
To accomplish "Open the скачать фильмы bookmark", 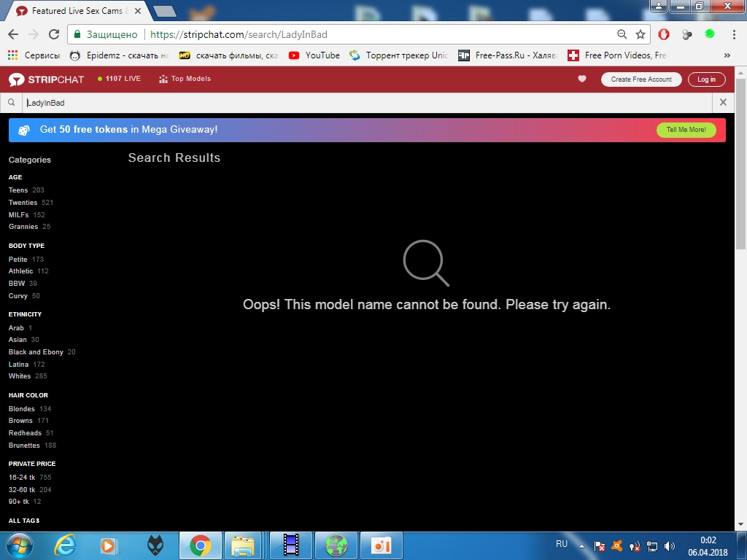I will (x=228, y=55).
